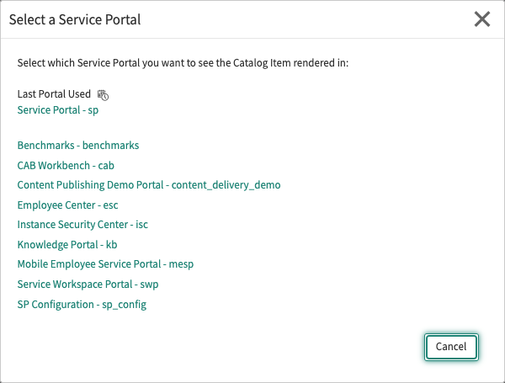Click the Cancel button
The width and height of the screenshot is (505, 383).
coord(451,347)
